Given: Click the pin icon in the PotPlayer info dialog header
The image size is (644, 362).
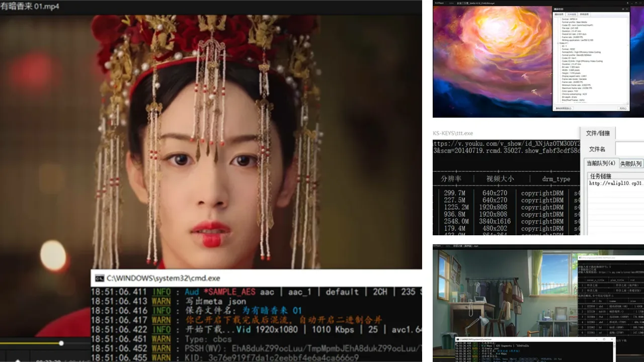Looking at the screenshot, I should [x=623, y=9].
